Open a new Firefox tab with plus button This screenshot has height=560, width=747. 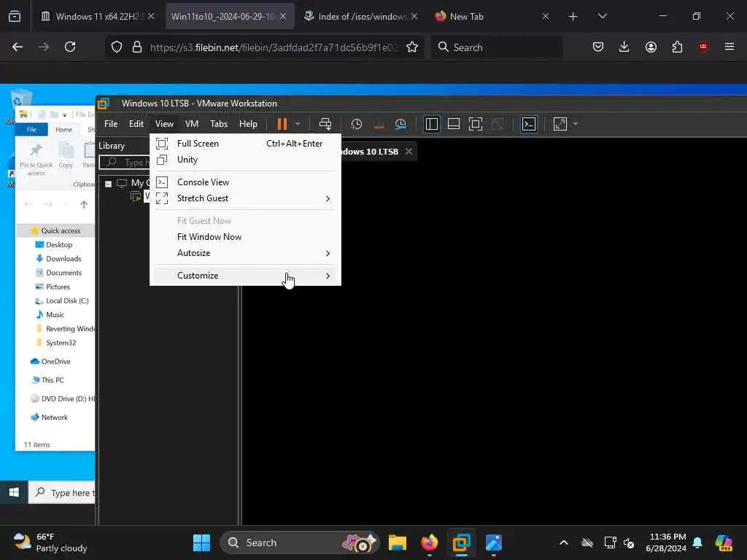coord(573,17)
